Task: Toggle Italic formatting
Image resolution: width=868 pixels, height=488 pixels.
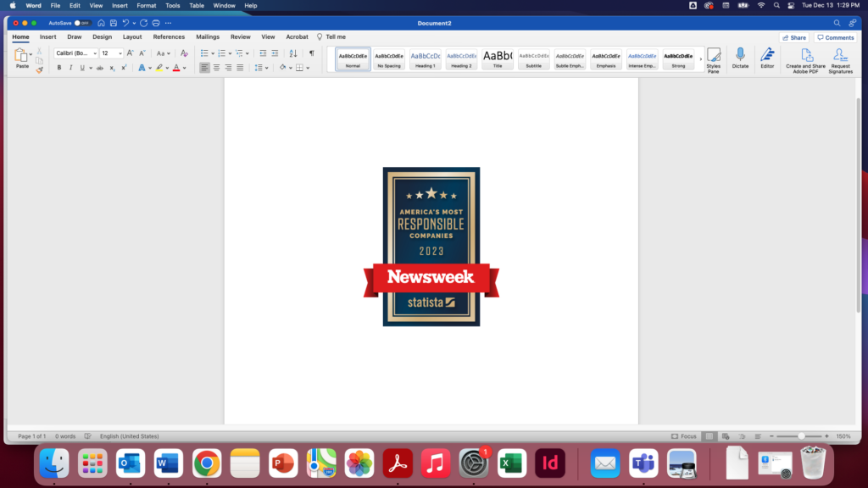Action: pos(70,68)
